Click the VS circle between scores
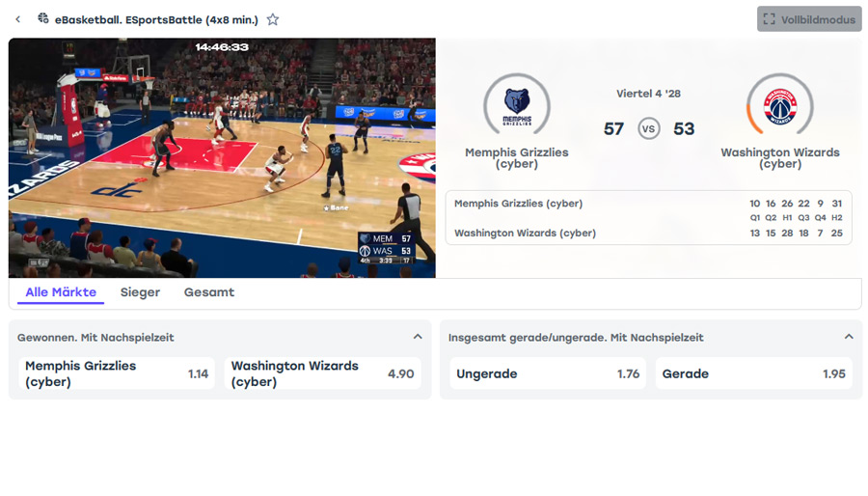The width and height of the screenshot is (868, 496). point(648,129)
